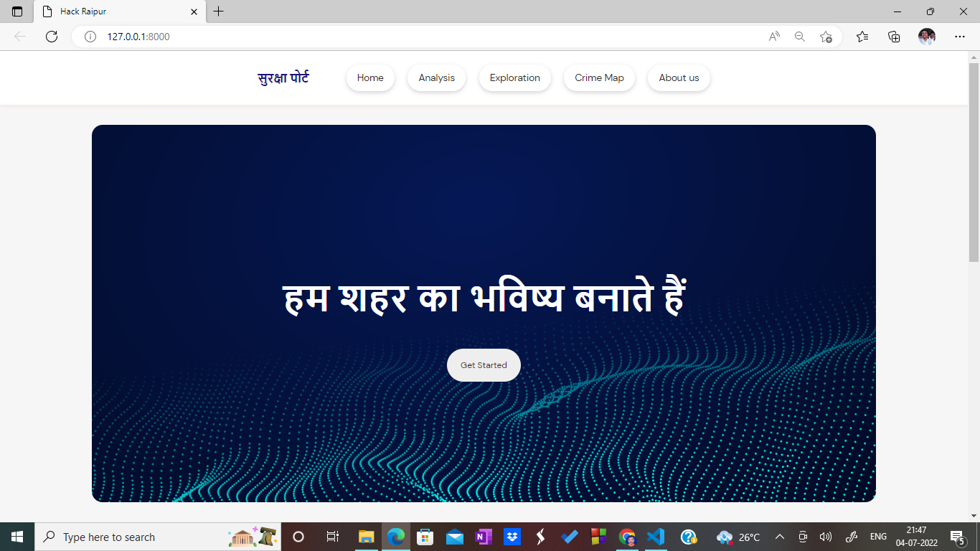Go to the Analysis page
Viewport: 980px width, 551px height.
(x=437, y=78)
